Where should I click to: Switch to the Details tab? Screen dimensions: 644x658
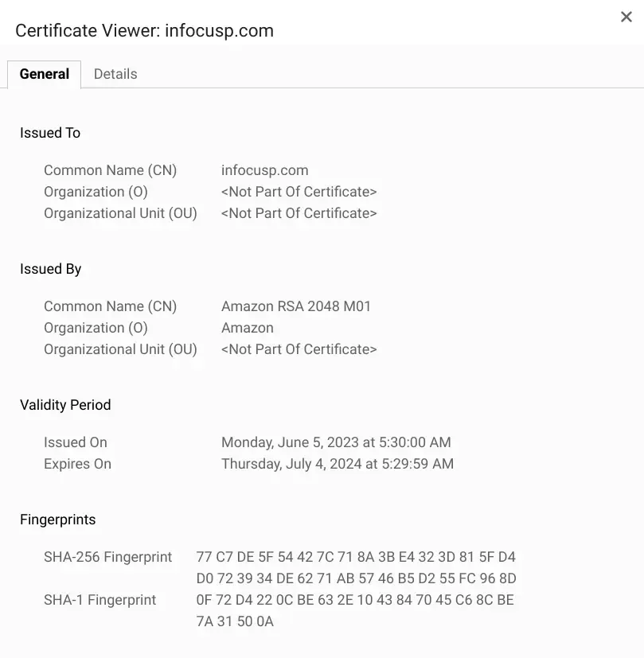(x=115, y=73)
